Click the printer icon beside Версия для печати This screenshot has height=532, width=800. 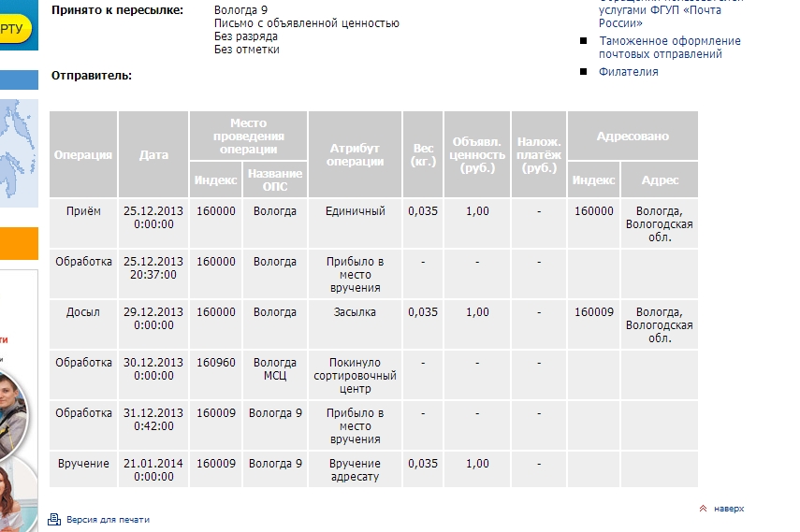pos(54,519)
